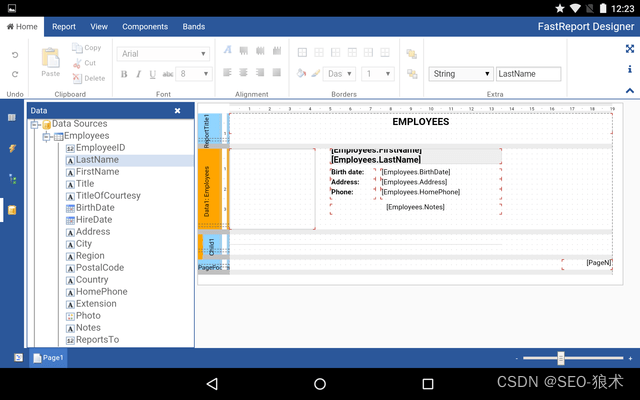The width and height of the screenshot is (640, 400).
Task: Open the report tree sidebar icon
Action: [12, 179]
